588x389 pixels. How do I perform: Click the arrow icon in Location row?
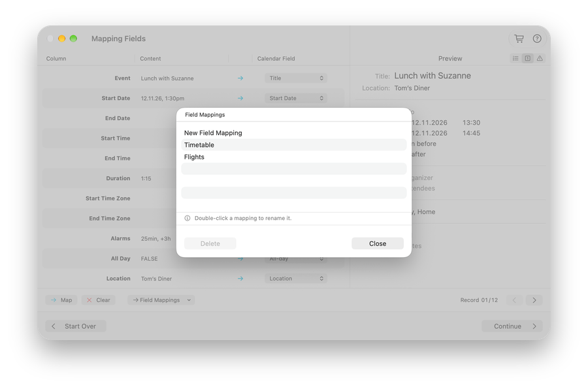(x=240, y=279)
